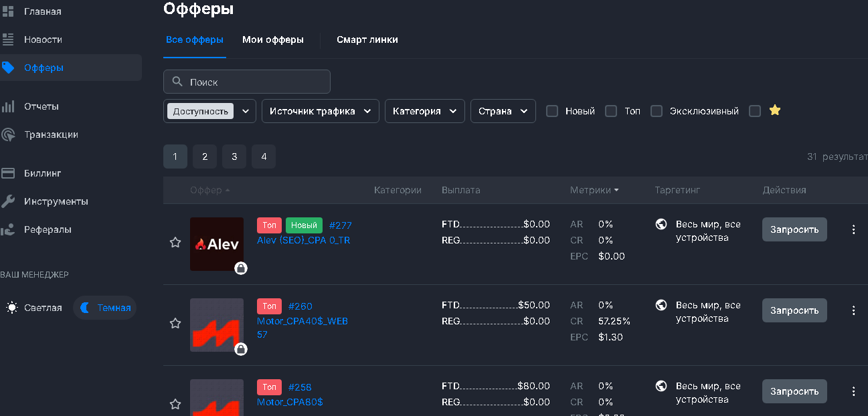This screenshot has width=868, height=416.
Task: Click Запросить button for Alev offer
Action: click(x=794, y=229)
